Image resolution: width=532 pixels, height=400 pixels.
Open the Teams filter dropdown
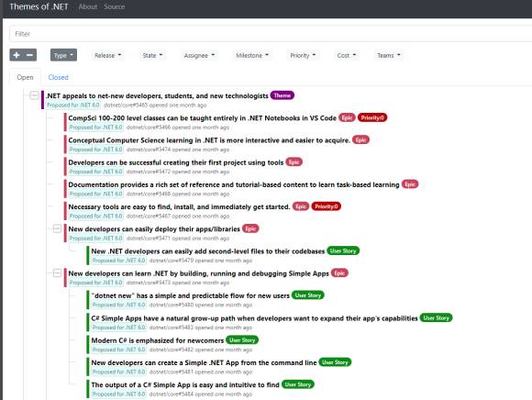389,55
